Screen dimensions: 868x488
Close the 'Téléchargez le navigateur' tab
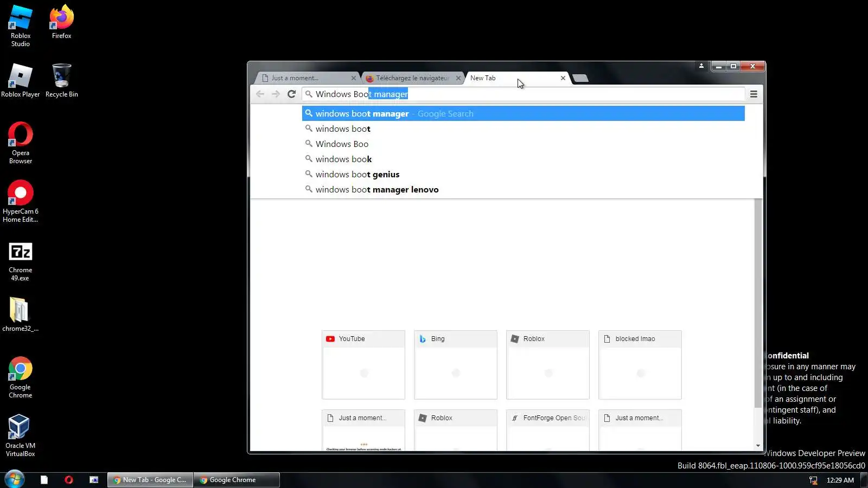click(458, 78)
